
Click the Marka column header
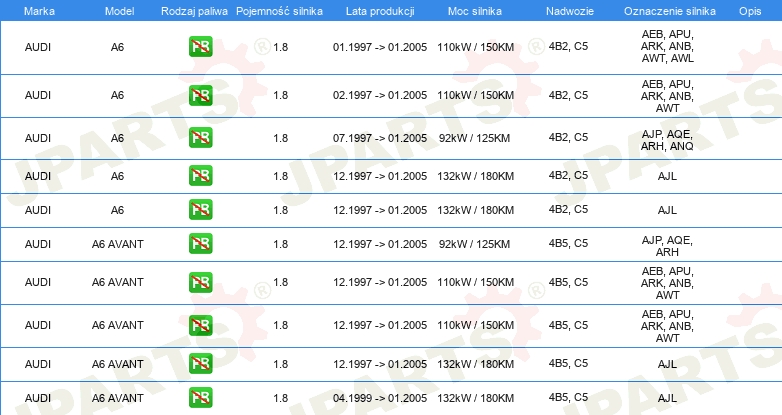click(39, 11)
